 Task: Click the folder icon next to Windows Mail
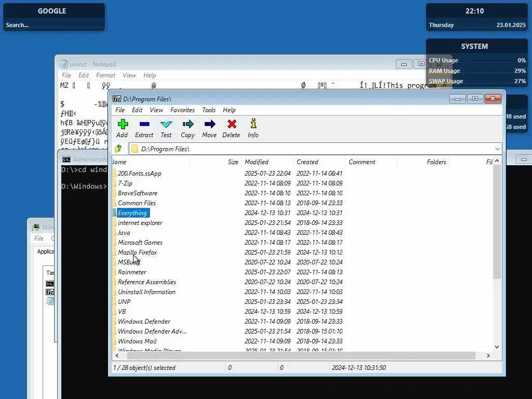point(114,341)
